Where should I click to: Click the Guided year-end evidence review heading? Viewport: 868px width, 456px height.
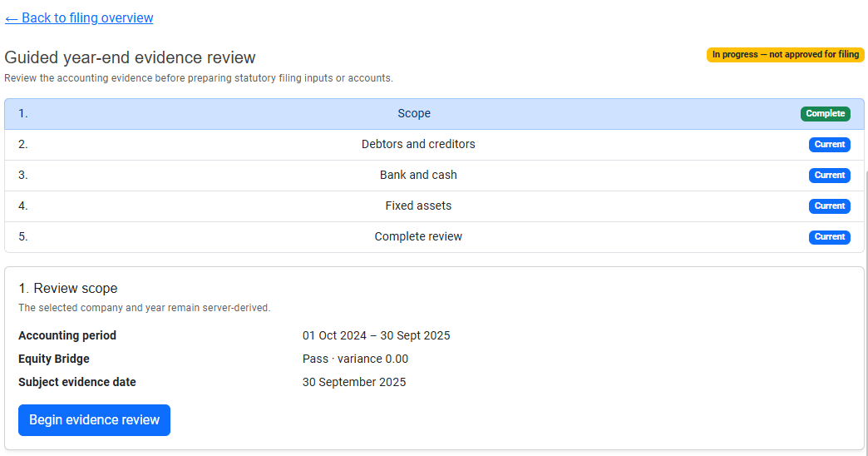(x=130, y=57)
